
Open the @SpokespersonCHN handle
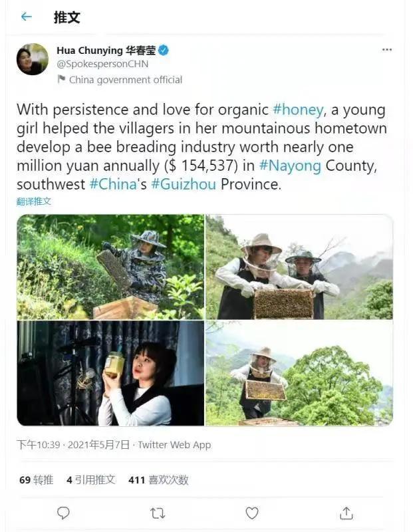(102, 65)
